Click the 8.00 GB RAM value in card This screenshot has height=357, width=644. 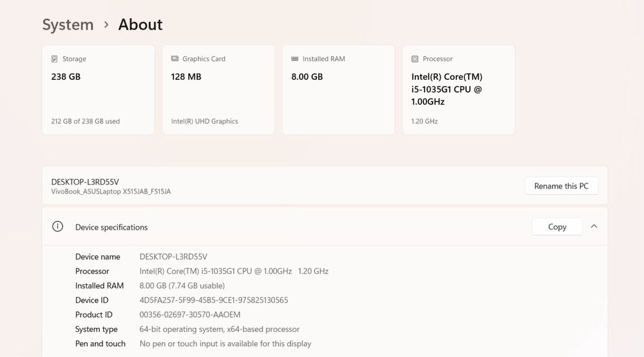click(307, 77)
